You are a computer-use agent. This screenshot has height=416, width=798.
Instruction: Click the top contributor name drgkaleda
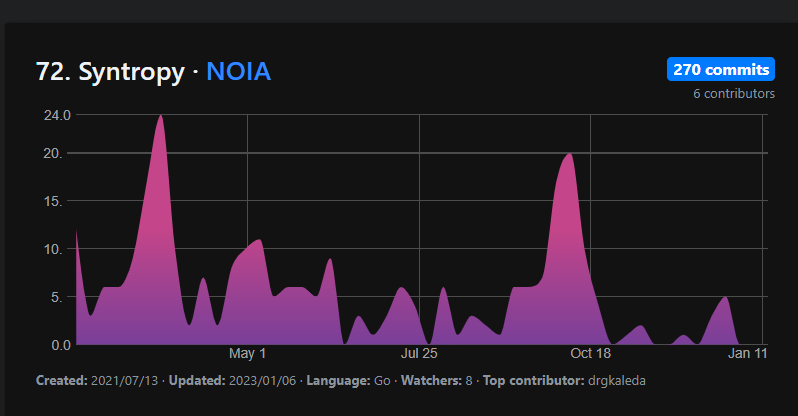[616, 381]
